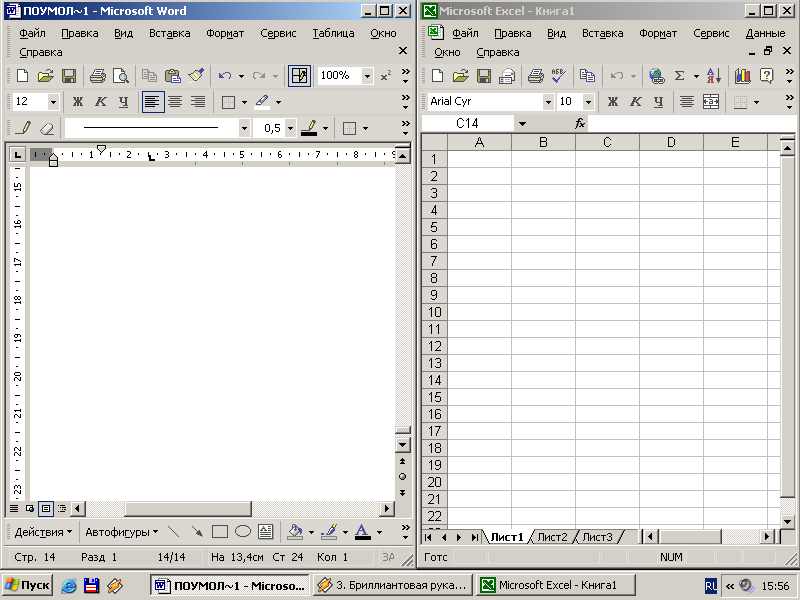
Task: Select row 10 header in Excel
Action: [434, 312]
